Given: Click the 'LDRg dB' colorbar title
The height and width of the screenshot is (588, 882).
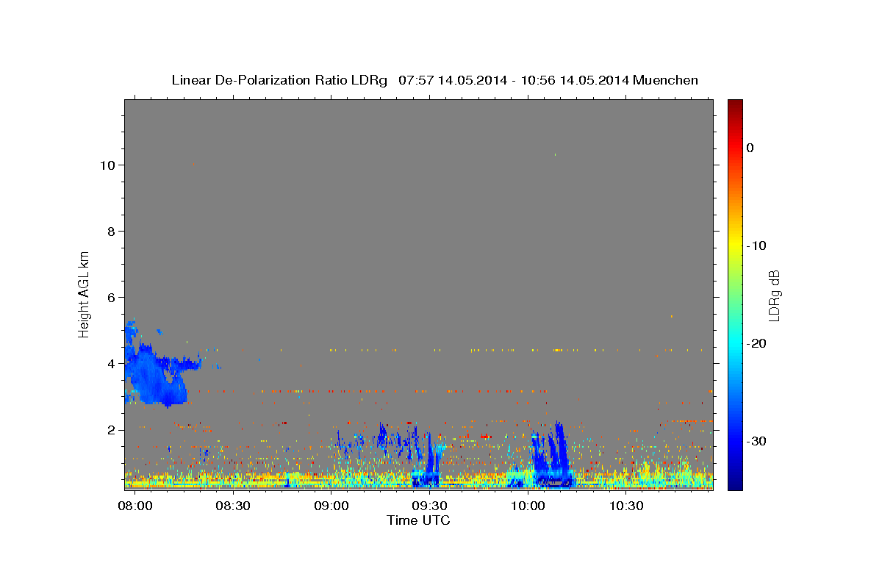Looking at the screenshot, I should pos(774,295).
